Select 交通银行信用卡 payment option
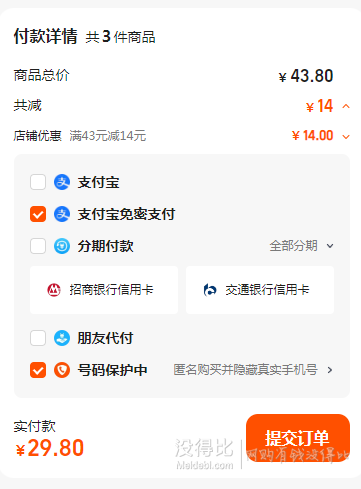This screenshot has width=361, height=489. (x=260, y=290)
